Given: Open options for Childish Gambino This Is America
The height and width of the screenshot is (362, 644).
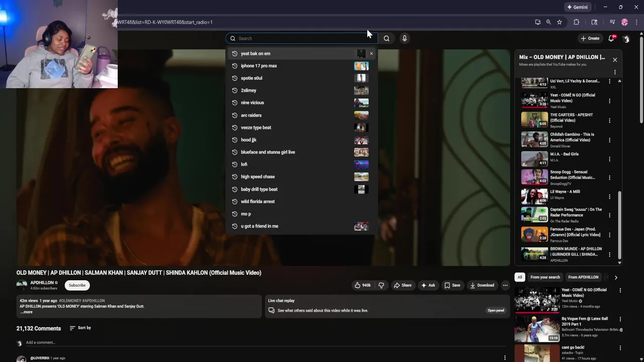Looking at the screenshot, I should 609,140.
